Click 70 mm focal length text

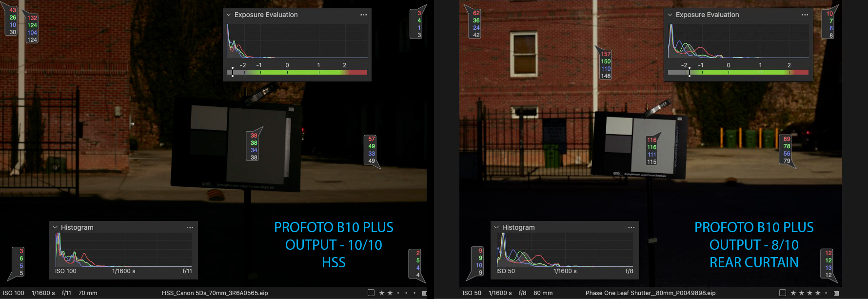pos(88,293)
